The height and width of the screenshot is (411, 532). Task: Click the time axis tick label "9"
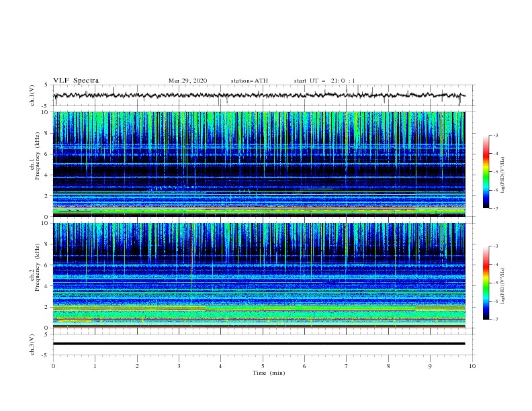click(x=430, y=366)
